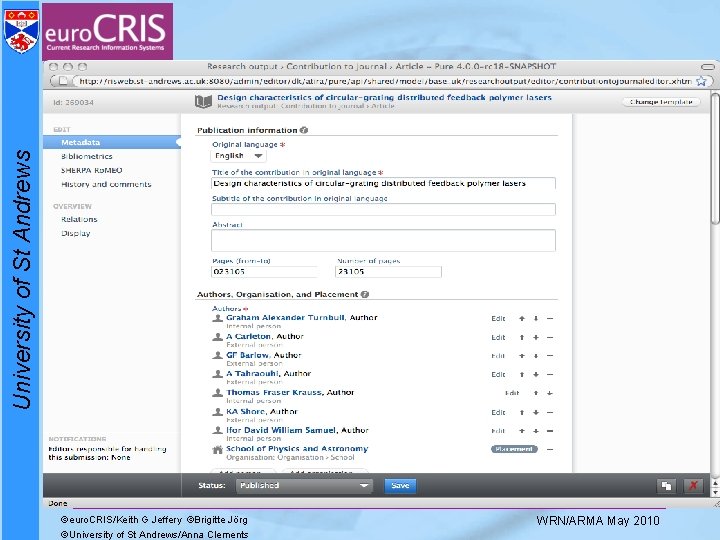Image resolution: width=720 pixels, height=540 pixels.
Task: Open the Display overview
Action: click(76, 233)
